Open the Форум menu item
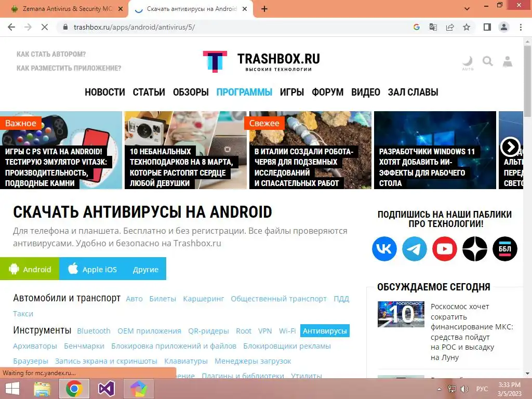532x399 pixels. pos(327,92)
